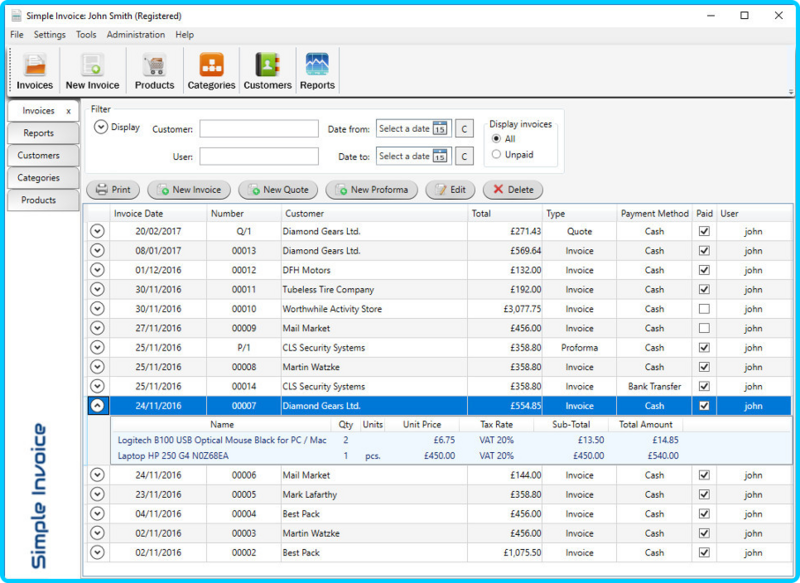Open the File menu
Image resolution: width=800 pixels, height=583 pixels.
(x=17, y=35)
